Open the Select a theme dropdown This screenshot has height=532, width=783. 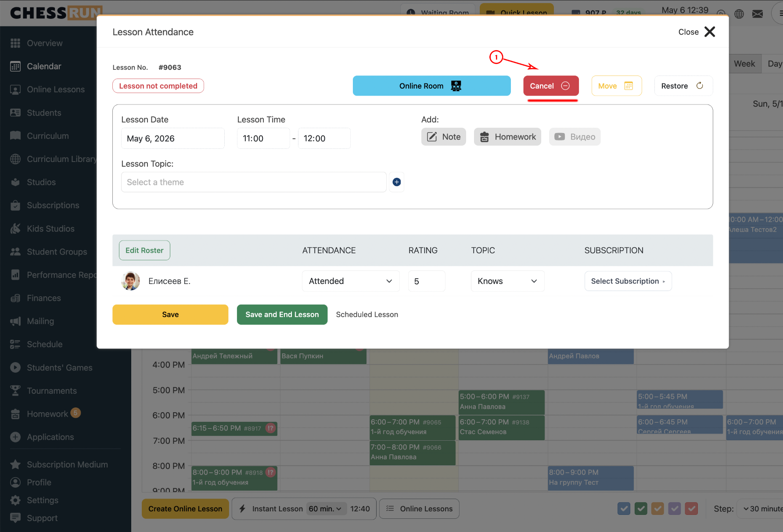tap(254, 182)
